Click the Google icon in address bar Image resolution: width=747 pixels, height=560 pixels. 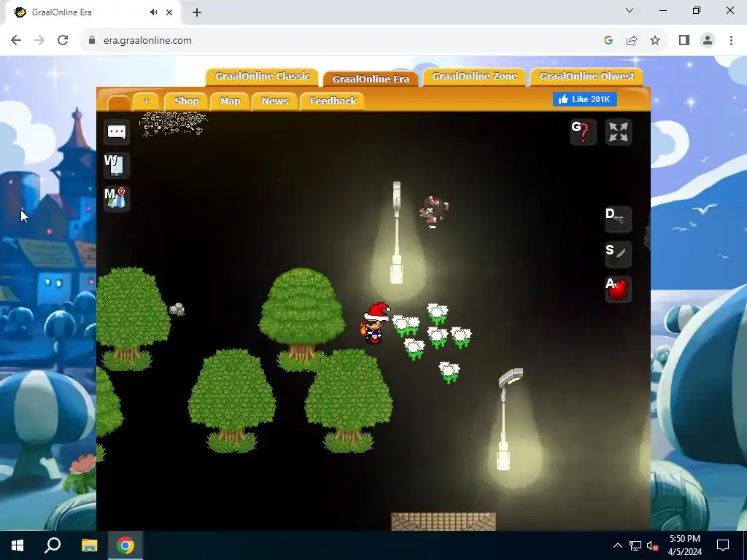point(608,41)
